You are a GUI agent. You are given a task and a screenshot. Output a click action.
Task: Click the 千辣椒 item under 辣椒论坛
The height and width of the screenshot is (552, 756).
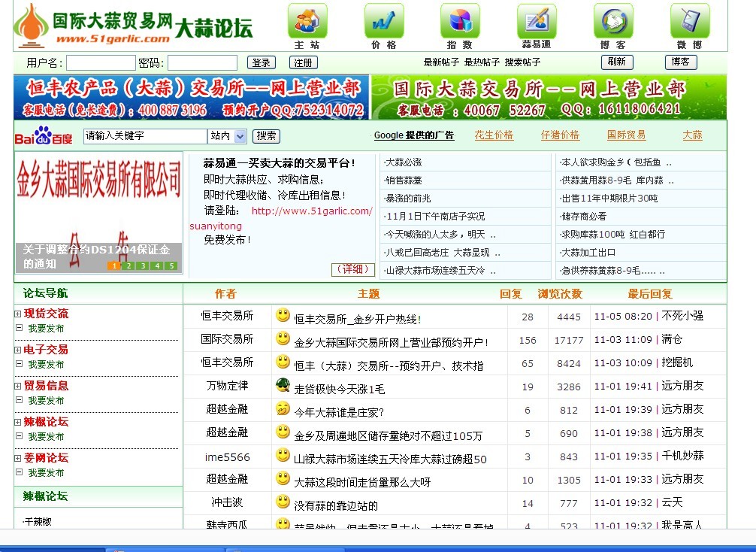[x=37, y=522]
